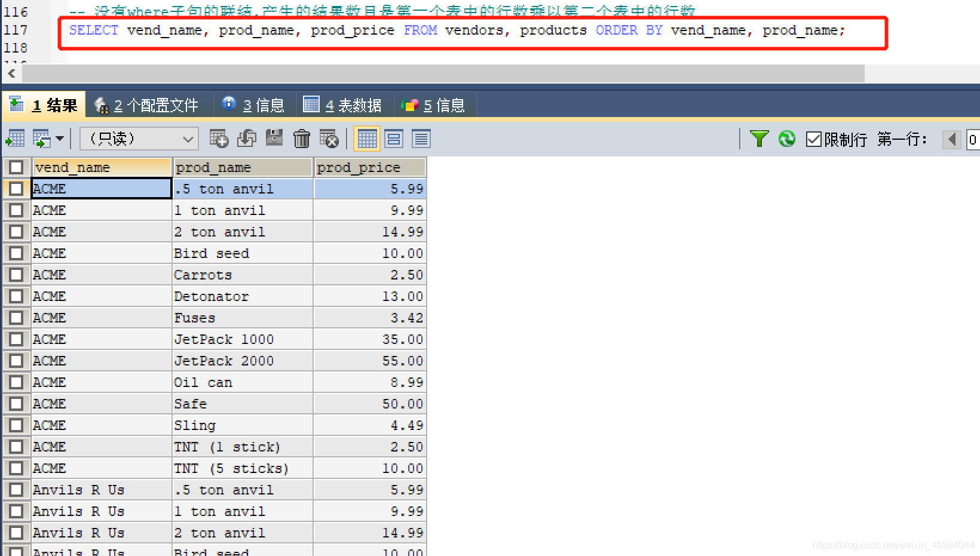Select the price cell 8.99
Viewport: 980px width, 556px height.
coord(370,382)
